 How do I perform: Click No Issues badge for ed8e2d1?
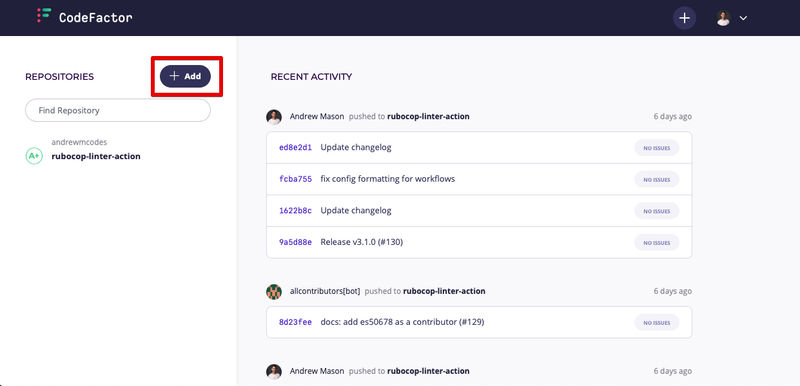[657, 148]
